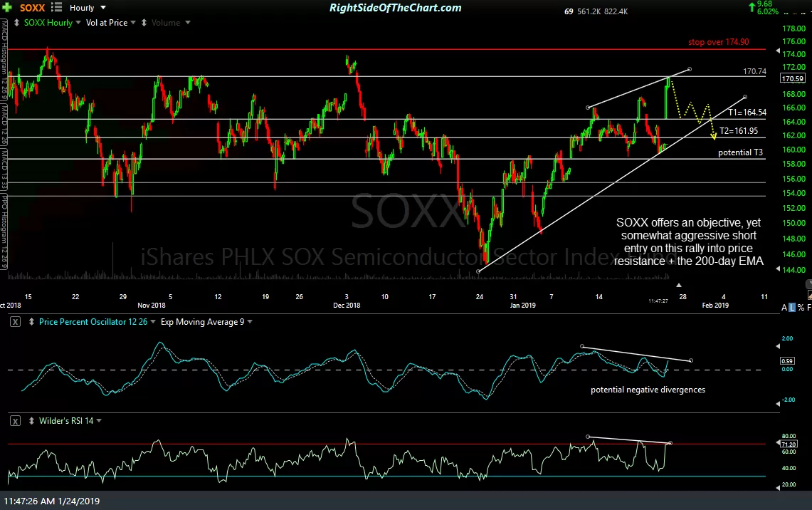Click the Dec 2018 date axis label

click(x=347, y=306)
